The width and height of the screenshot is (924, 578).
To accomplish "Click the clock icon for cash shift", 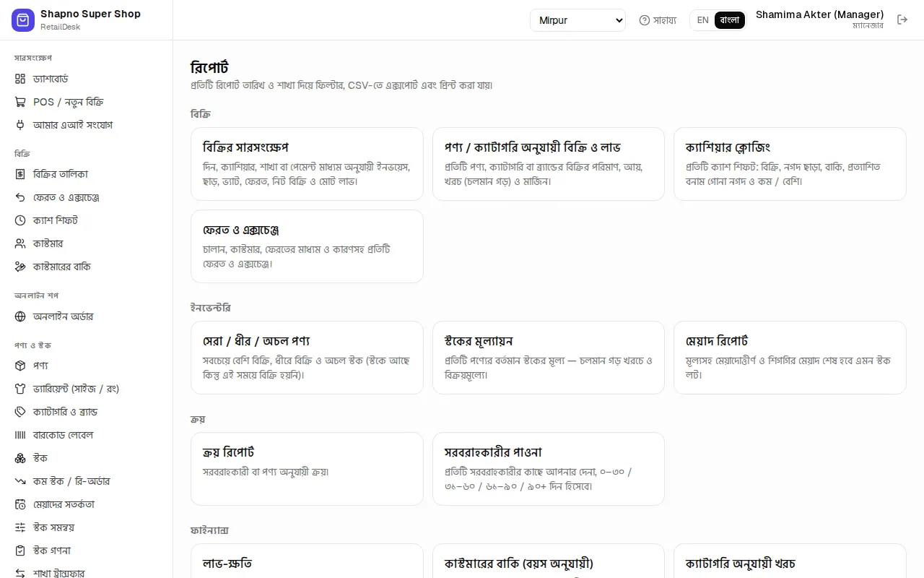I will click(20, 220).
